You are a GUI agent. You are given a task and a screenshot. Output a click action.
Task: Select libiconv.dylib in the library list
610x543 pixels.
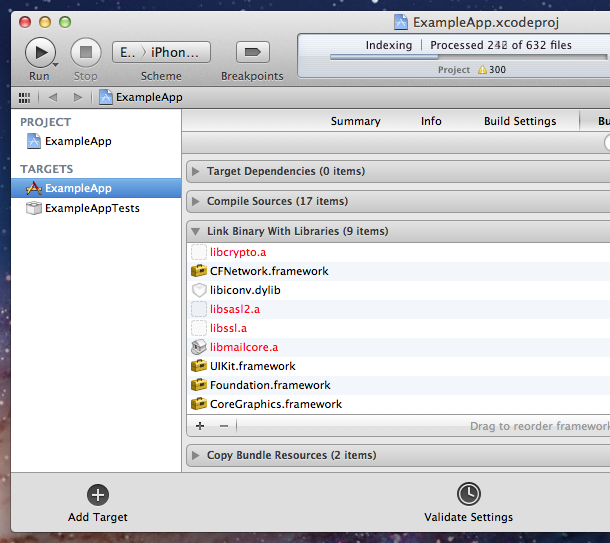tap(399, 290)
